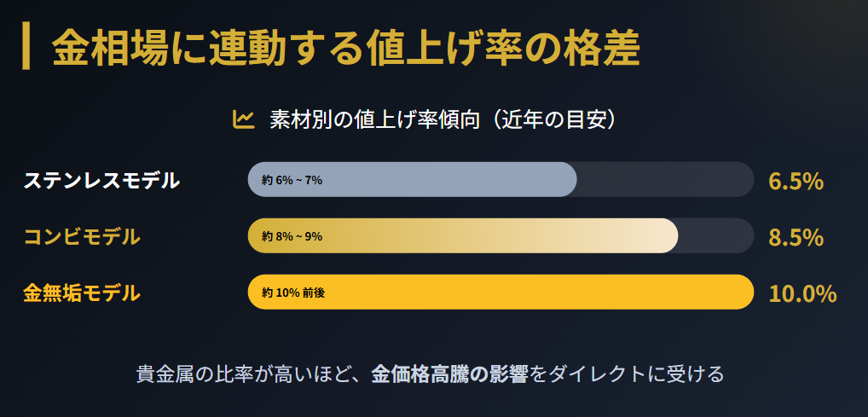Select the 金無垢モデル label

pyautogui.click(x=82, y=293)
